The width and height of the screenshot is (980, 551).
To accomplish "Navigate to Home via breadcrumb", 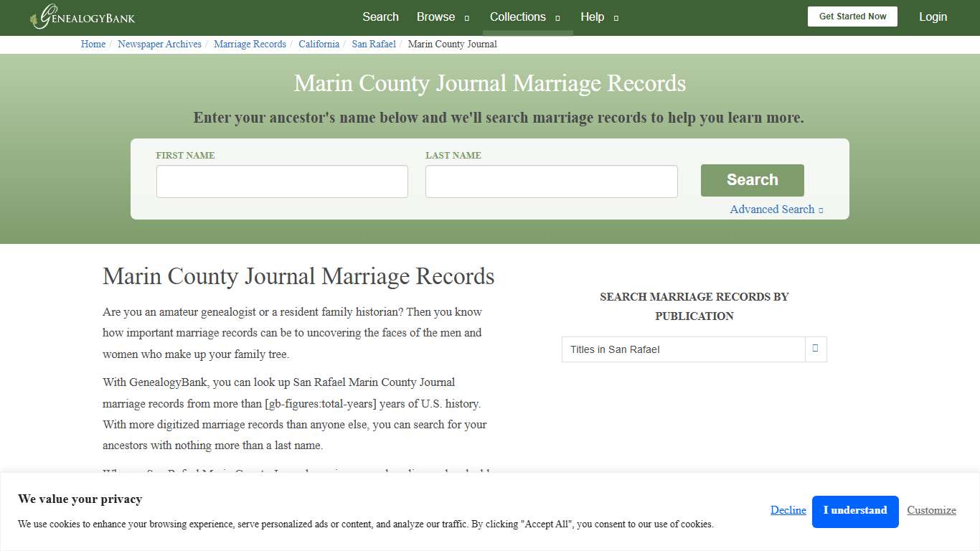I will click(x=93, y=44).
